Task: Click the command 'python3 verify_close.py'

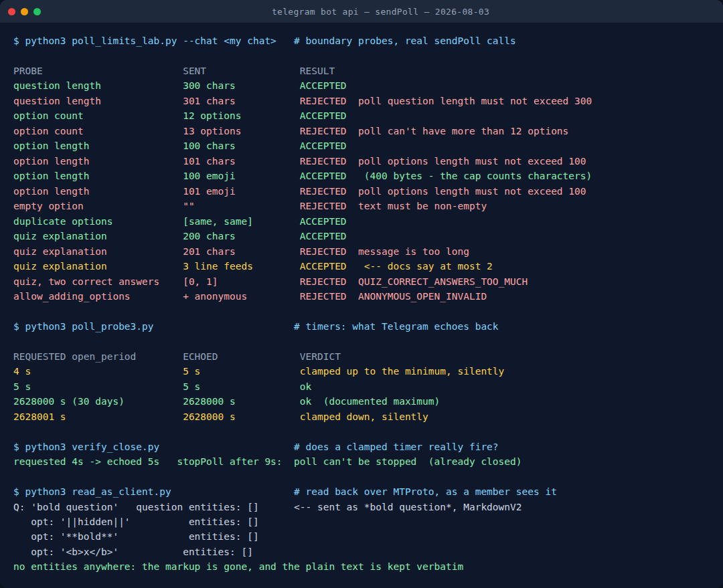Action: [x=92, y=447]
